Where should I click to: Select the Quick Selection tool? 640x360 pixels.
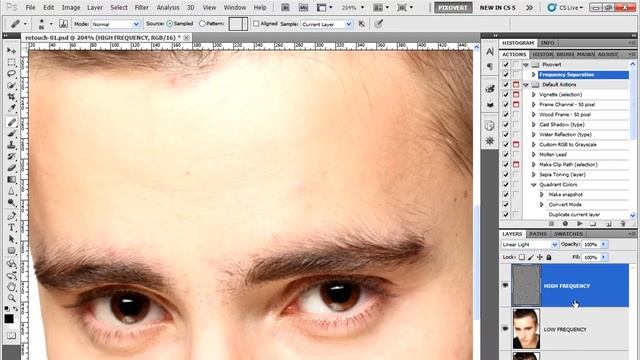coord(11,85)
